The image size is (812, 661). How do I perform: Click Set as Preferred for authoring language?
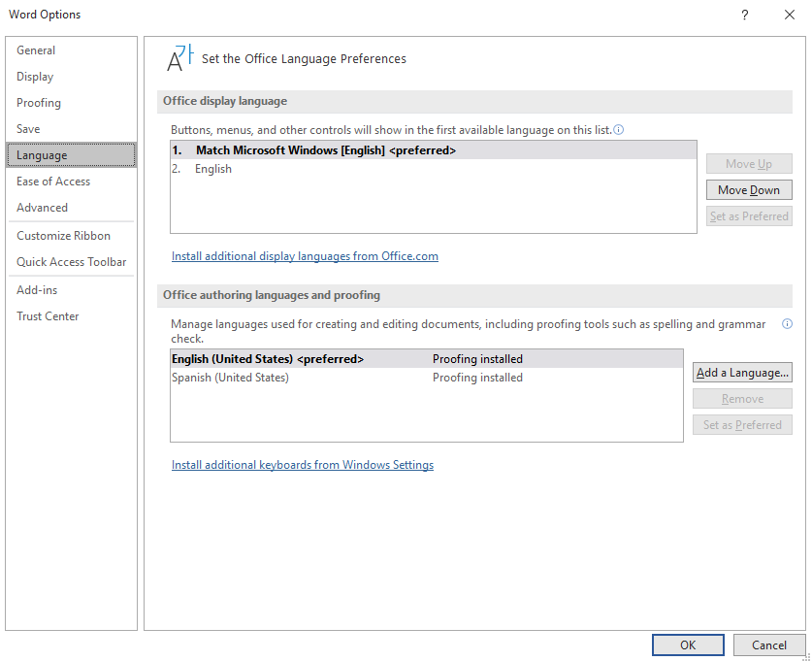[x=742, y=425]
